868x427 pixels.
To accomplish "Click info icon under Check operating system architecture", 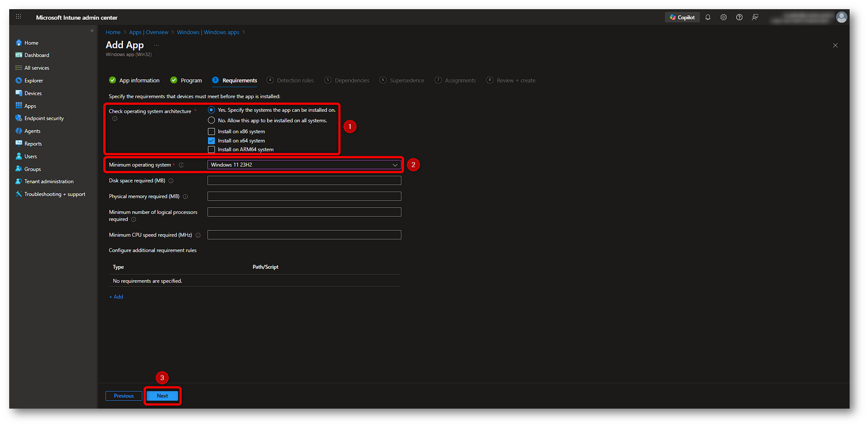I will tap(115, 119).
